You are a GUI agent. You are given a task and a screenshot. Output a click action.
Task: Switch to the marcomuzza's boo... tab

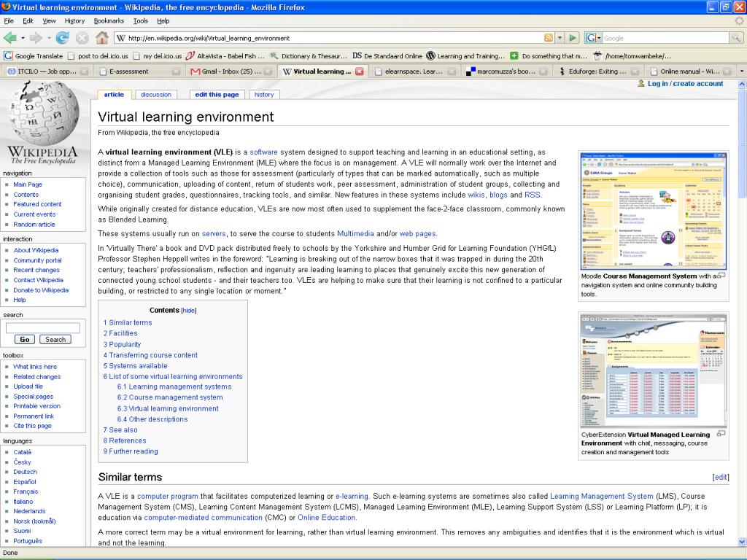tap(506, 71)
